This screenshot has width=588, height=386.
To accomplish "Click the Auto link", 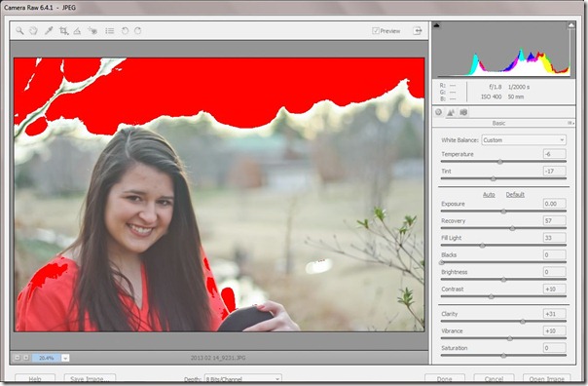I will (x=489, y=195).
